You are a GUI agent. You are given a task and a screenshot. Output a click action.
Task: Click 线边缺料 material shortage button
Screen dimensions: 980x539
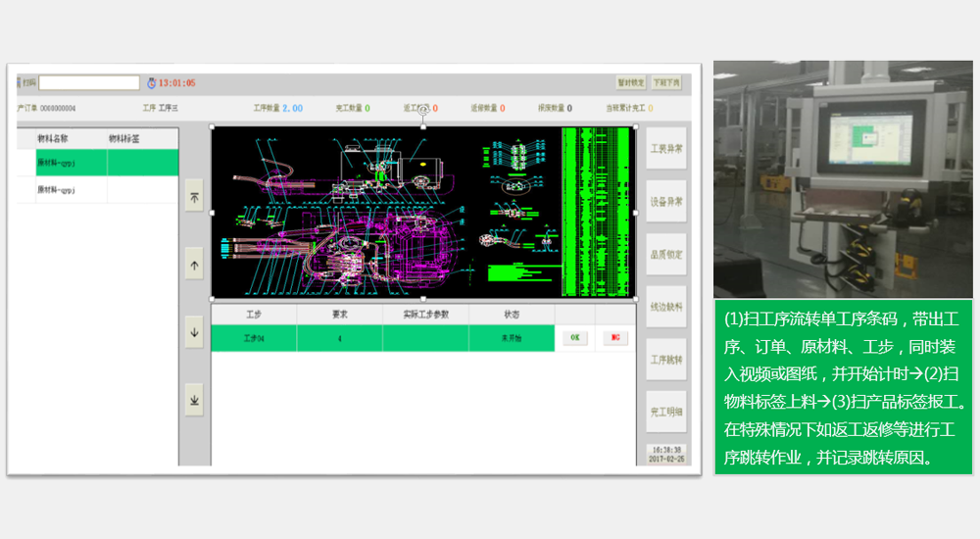(666, 307)
